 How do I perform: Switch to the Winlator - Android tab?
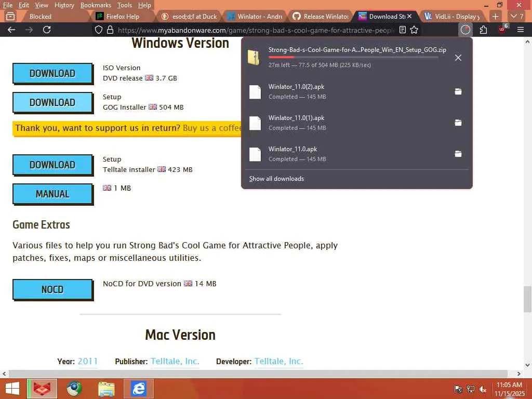255,16
